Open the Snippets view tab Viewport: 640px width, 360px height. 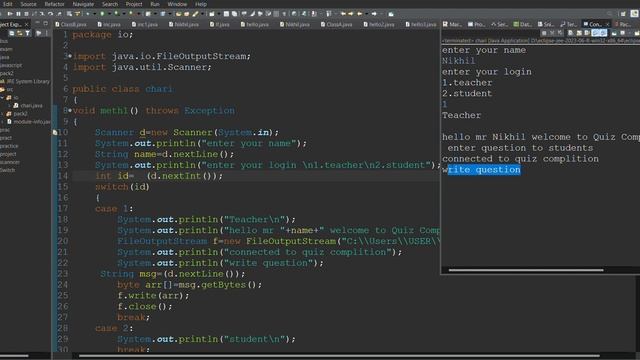[546, 24]
